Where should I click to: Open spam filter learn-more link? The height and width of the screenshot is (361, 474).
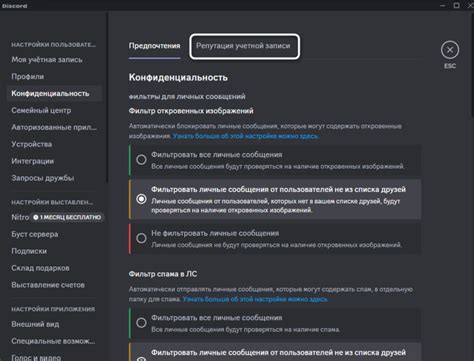click(255, 299)
